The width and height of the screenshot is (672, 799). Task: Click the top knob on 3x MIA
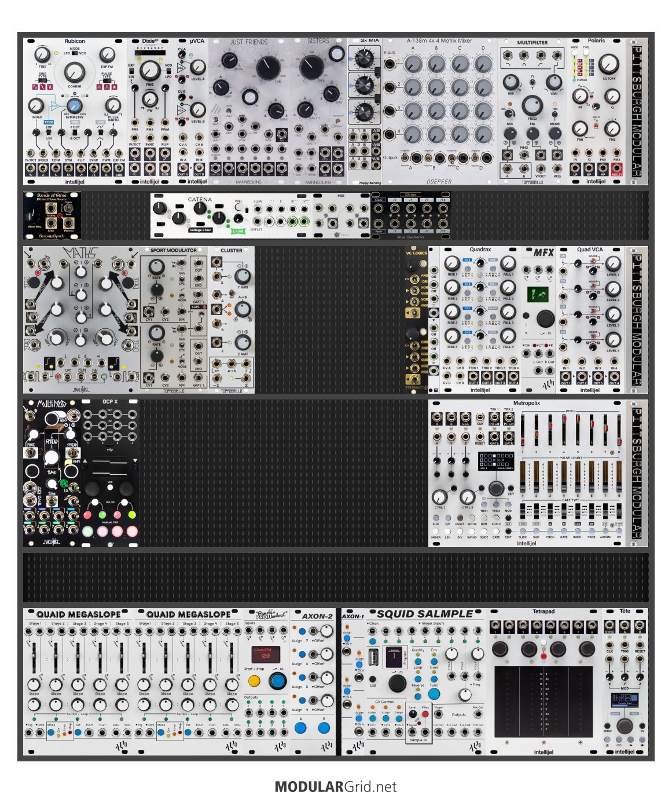(364, 58)
